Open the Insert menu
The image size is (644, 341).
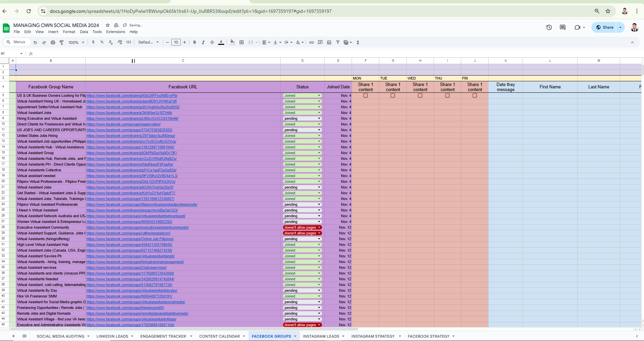click(53, 32)
